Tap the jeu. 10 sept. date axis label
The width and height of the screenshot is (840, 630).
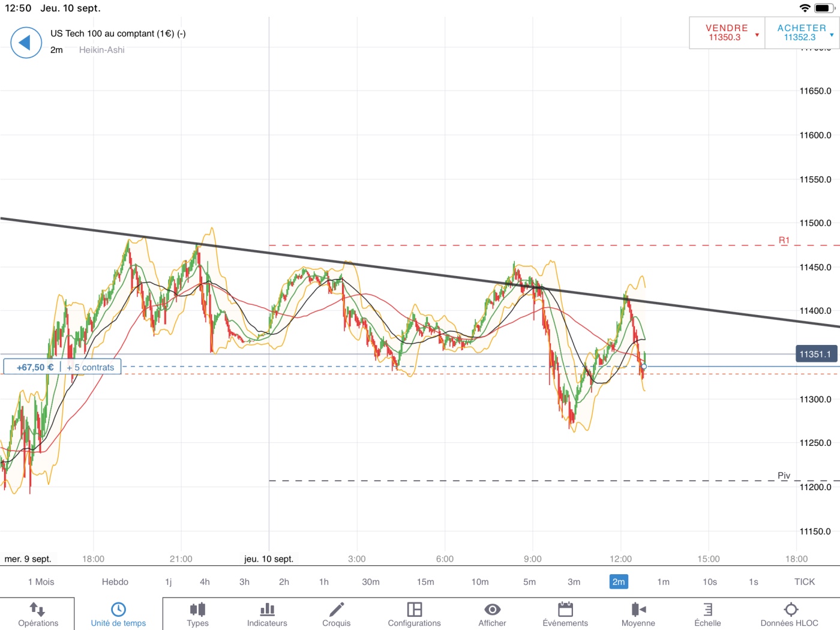click(x=269, y=559)
